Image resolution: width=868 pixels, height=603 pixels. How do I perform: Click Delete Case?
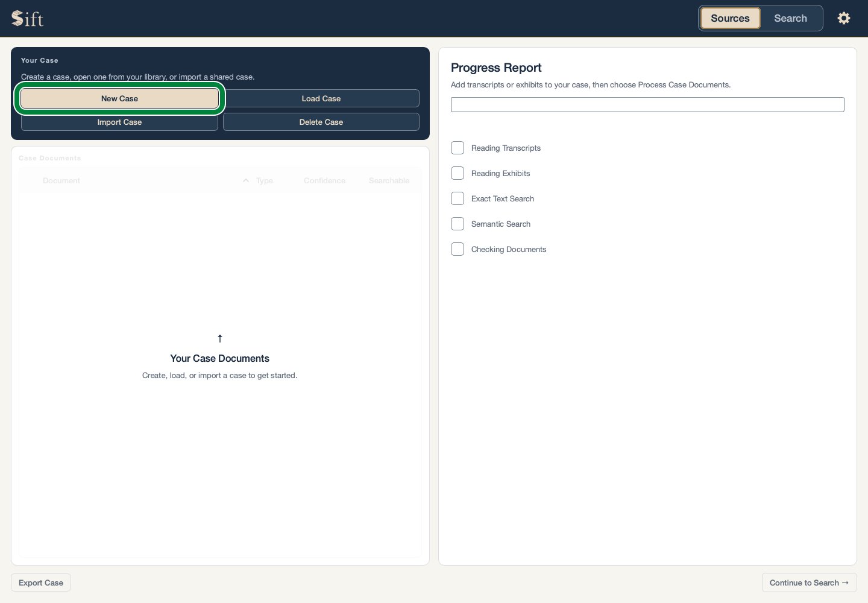[x=321, y=122]
